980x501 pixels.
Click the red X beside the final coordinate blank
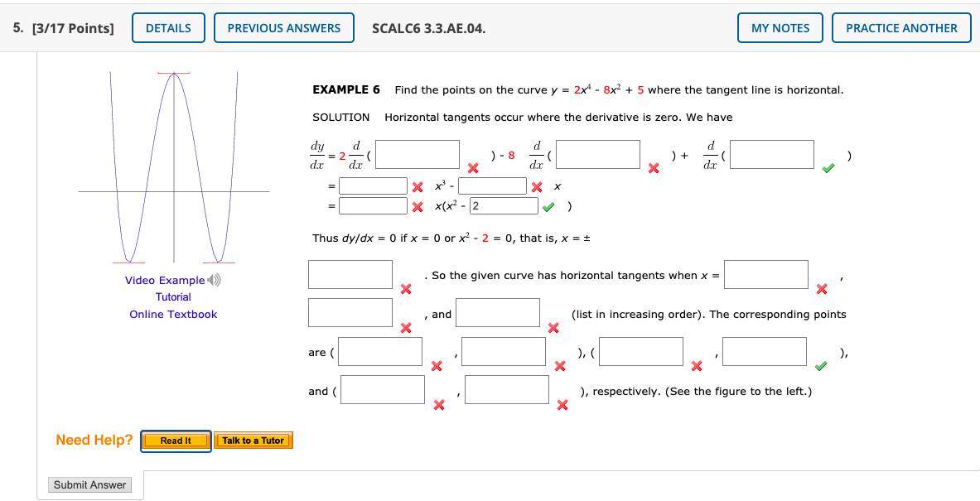coord(562,406)
